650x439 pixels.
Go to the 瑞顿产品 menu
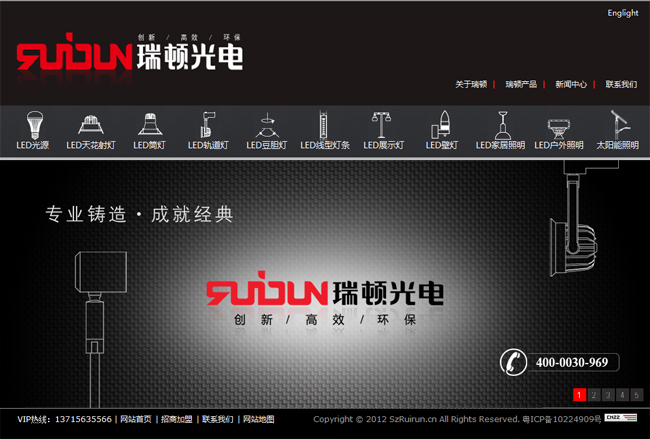click(x=521, y=85)
